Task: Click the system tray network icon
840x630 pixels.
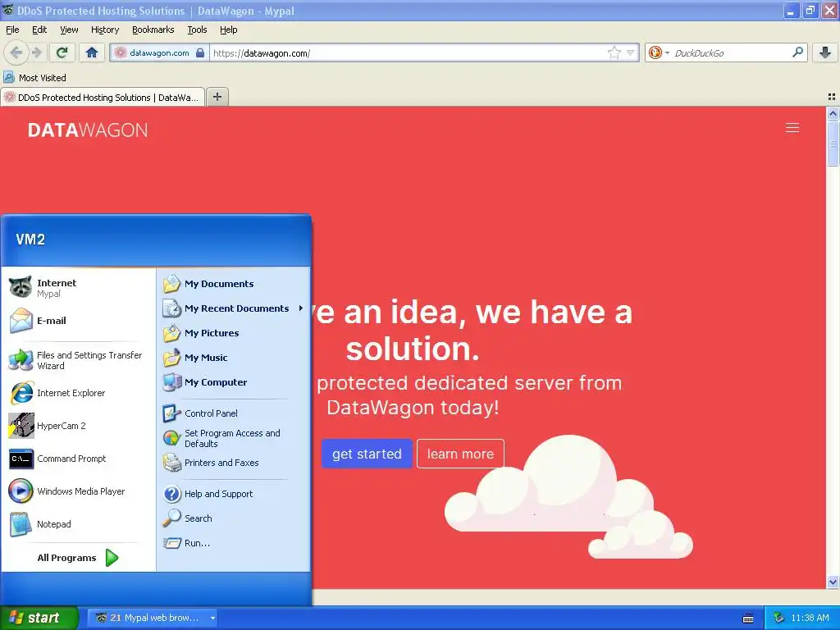Action: tap(779, 618)
